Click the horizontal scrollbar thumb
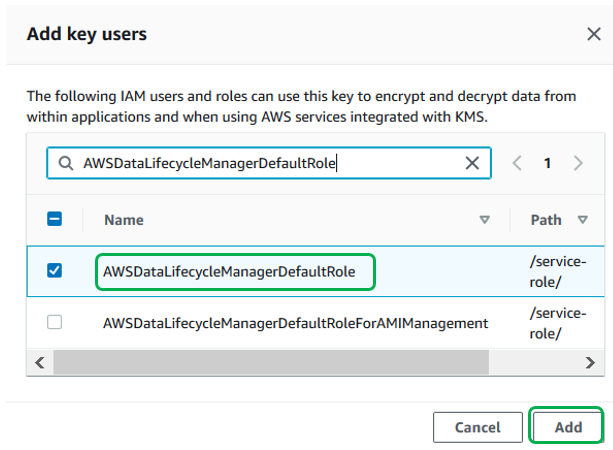The height and width of the screenshot is (450, 613). click(x=271, y=363)
